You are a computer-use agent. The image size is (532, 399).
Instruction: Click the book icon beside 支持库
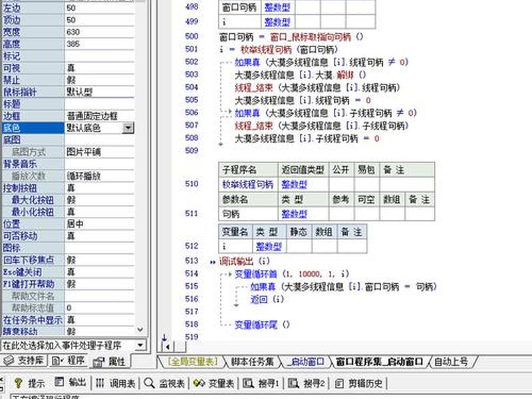pos(9,360)
